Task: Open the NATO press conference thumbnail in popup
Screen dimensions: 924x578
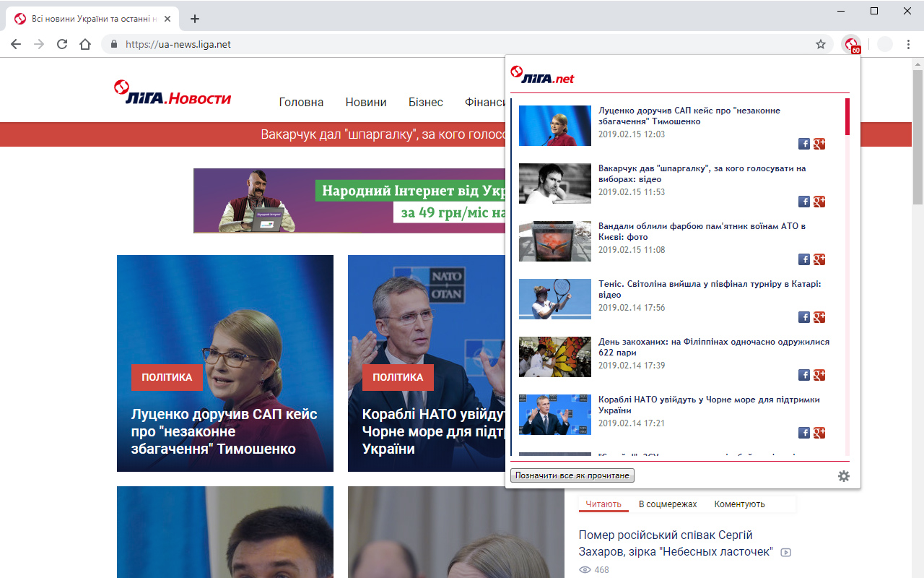Action: (555, 415)
